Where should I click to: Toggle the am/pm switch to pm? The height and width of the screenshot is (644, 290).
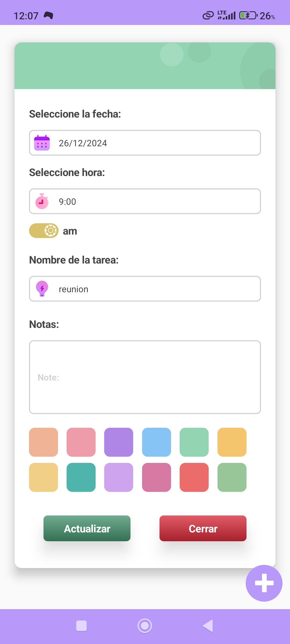44,230
